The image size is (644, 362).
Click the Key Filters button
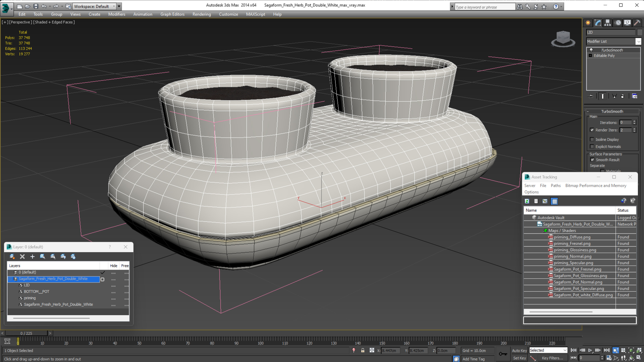tap(552, 358)
